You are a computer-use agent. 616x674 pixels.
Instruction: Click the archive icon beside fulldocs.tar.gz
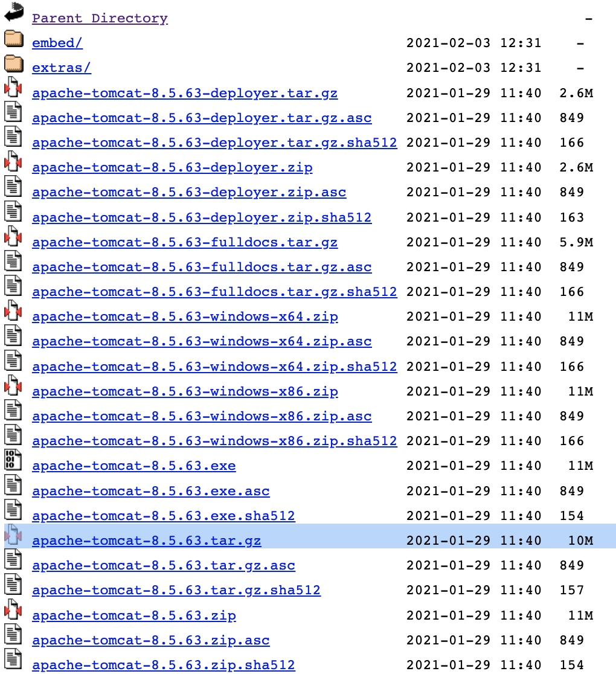tap(13, 236)
